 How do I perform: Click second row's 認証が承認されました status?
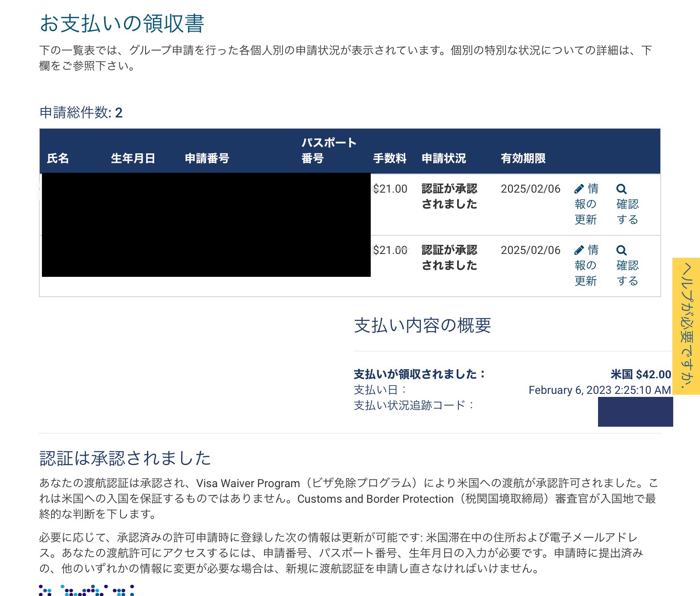[449, 258]
